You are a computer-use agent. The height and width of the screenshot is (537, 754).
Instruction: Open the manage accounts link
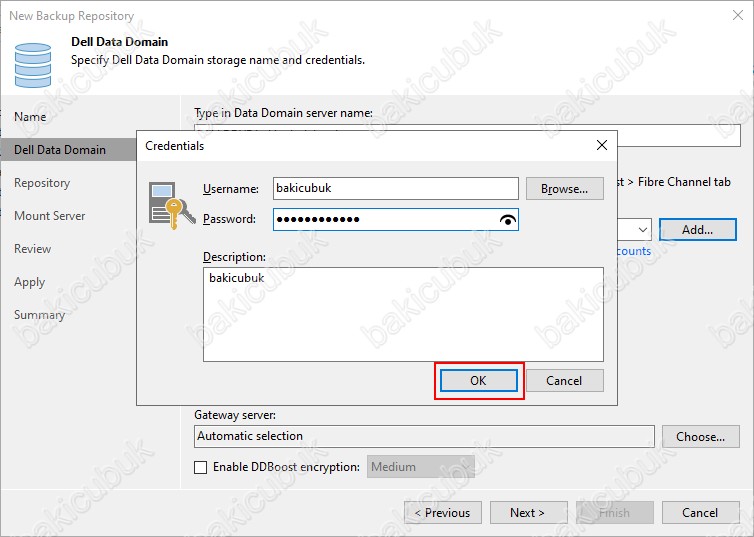point(634,251)
